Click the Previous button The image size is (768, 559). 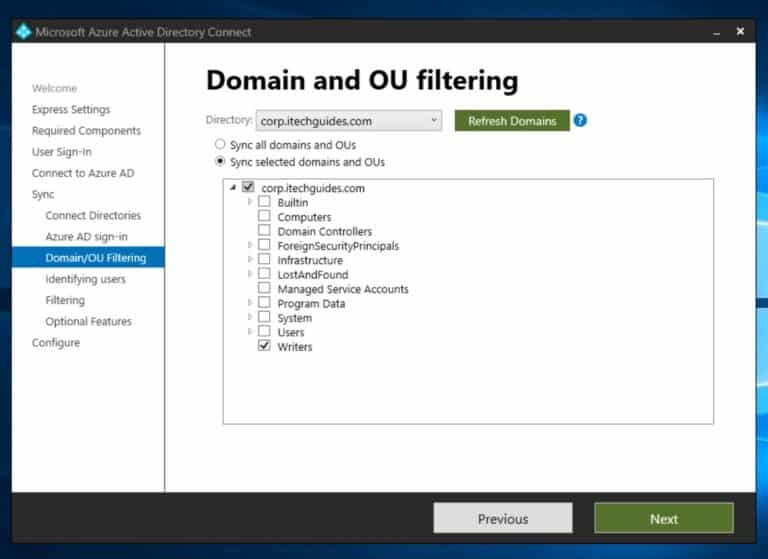point(503,518)
